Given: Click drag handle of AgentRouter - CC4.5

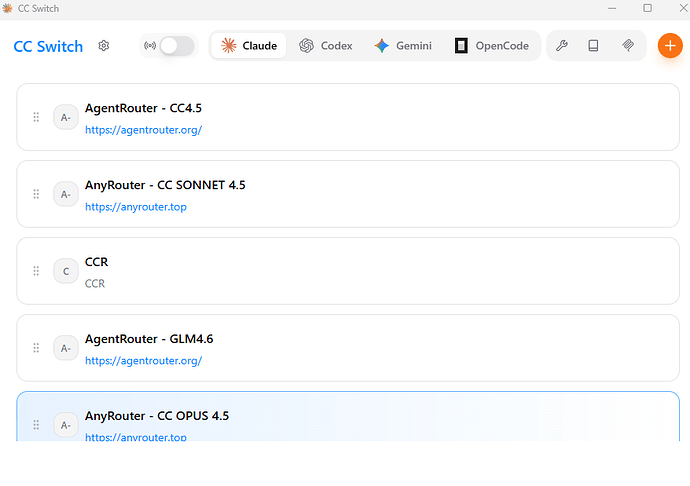Looking at the screenshot, I should (36, 117).
